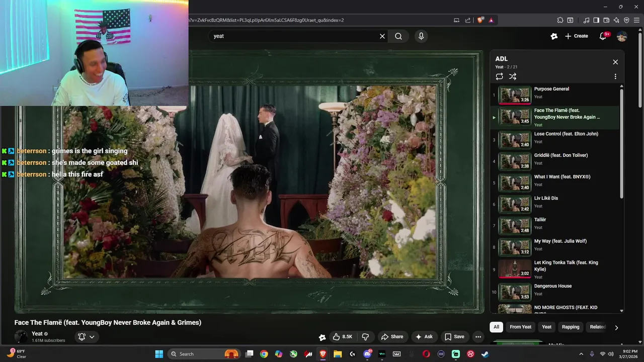This screenshot has width=644, height=362.
Task: Play Griddlë (feat. Don Toliver)
Action: [x=555, y=161]
